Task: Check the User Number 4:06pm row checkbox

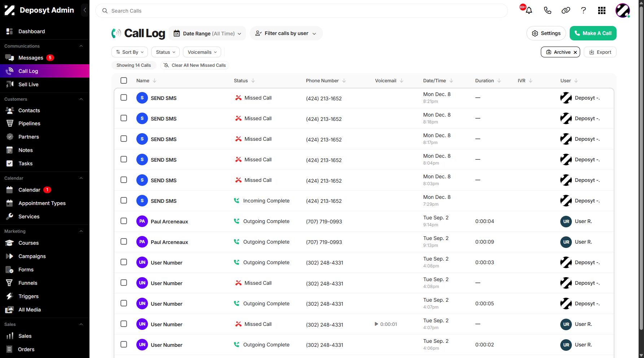Action: (x=124, y=344)
